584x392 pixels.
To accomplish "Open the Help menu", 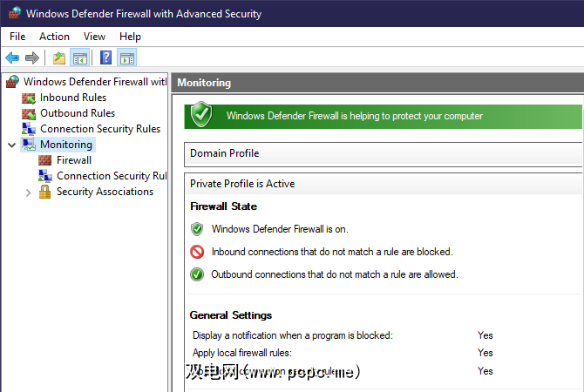I will (130, 37).
